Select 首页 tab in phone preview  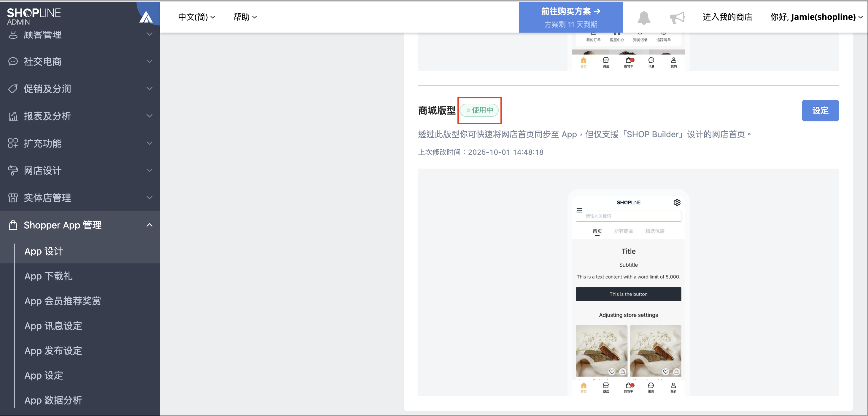(x=597, y=231)
